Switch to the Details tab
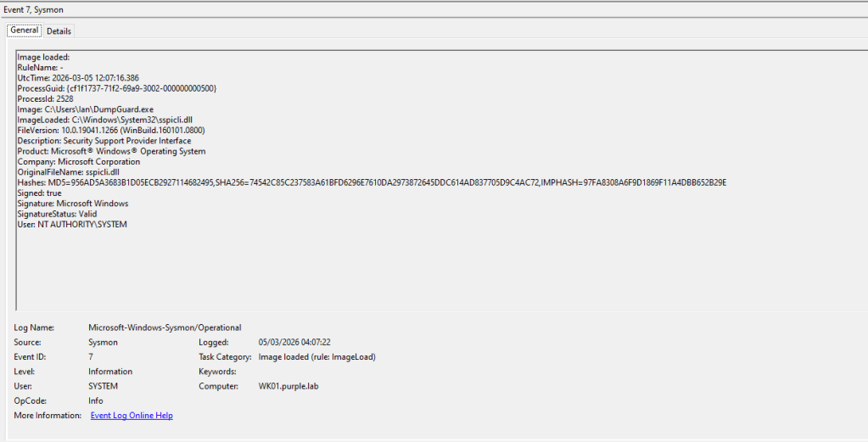868x442 pixels. (x=59, y=31)
